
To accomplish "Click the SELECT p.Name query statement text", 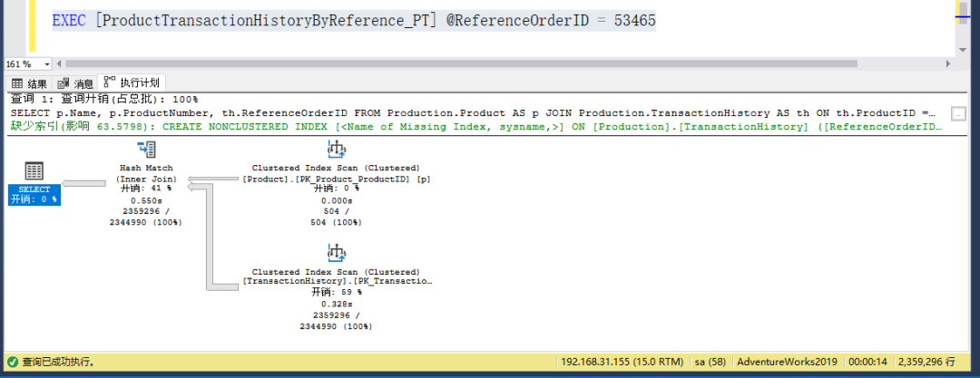I will click(x=474, y=113).
